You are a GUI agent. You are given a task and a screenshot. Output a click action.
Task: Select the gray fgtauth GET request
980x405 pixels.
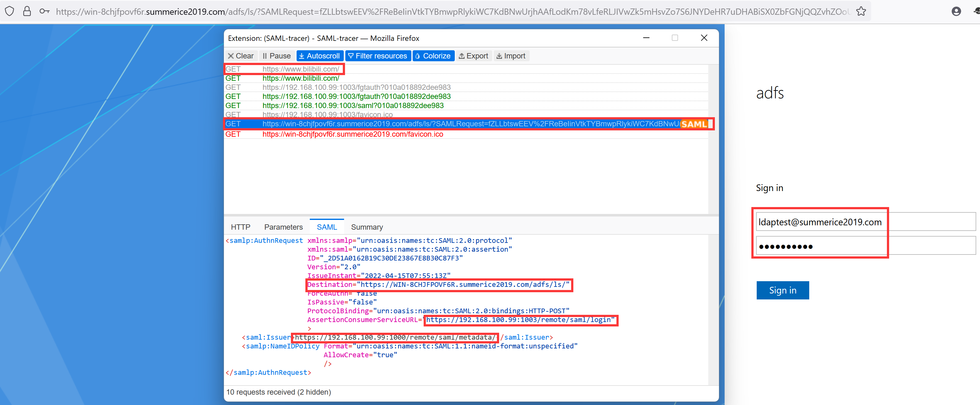(466, 87)
